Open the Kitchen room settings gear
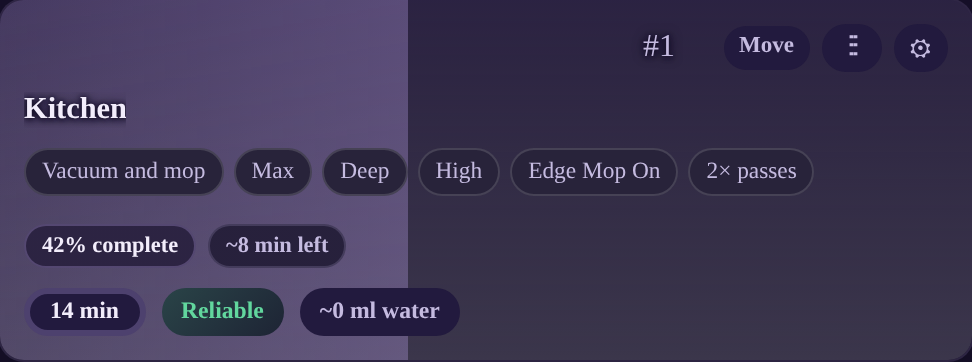Image resolution: width=972 pixels, height=362 pixels. point(921,48)
